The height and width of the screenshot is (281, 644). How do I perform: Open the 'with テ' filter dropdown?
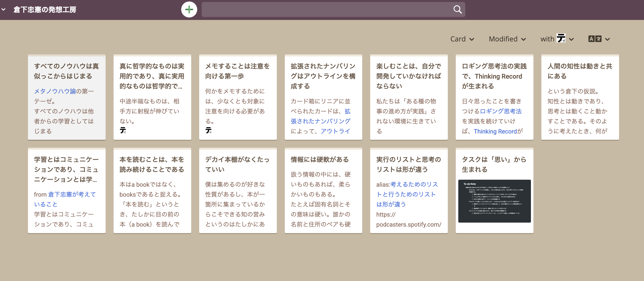(x=557, y=39)
